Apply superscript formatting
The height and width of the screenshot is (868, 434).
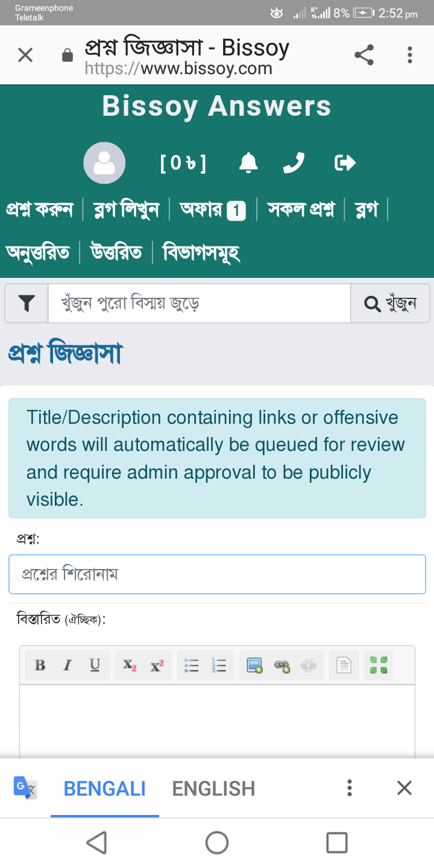pos(157,665)
